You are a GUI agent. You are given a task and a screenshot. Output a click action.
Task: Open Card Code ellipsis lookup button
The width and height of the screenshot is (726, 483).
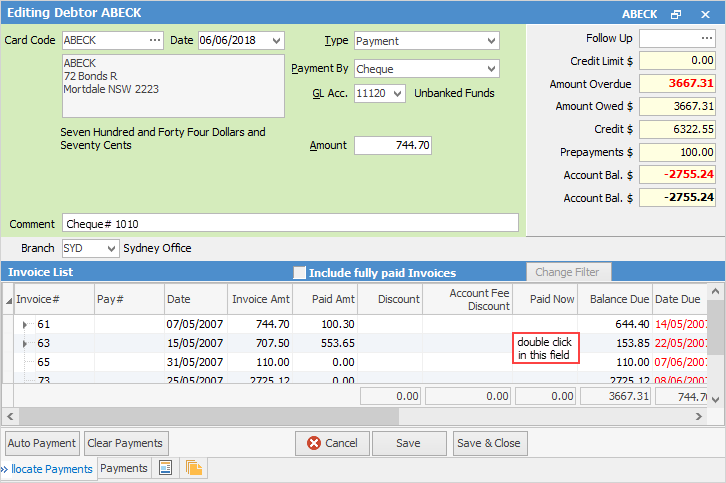coord(155,40)
